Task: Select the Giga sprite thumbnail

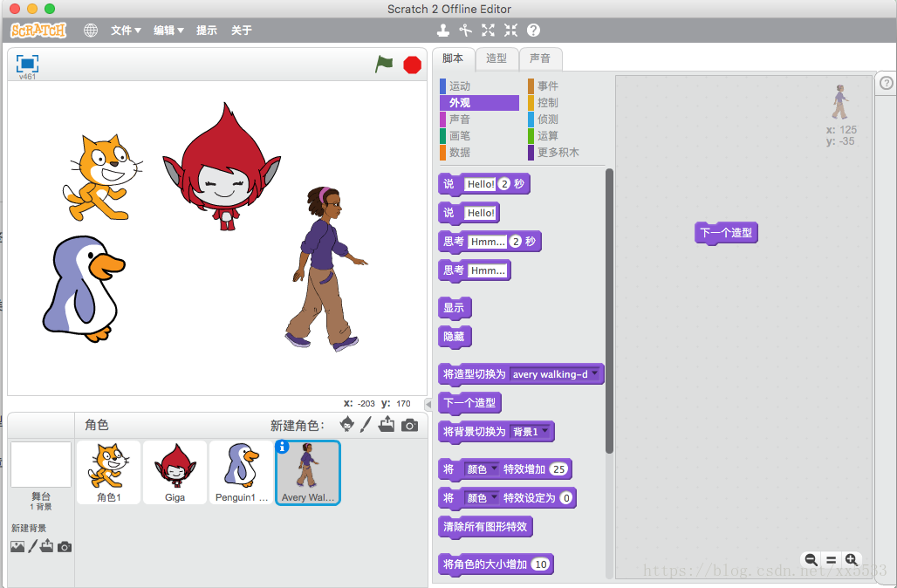Action: (x=175, y=472)
